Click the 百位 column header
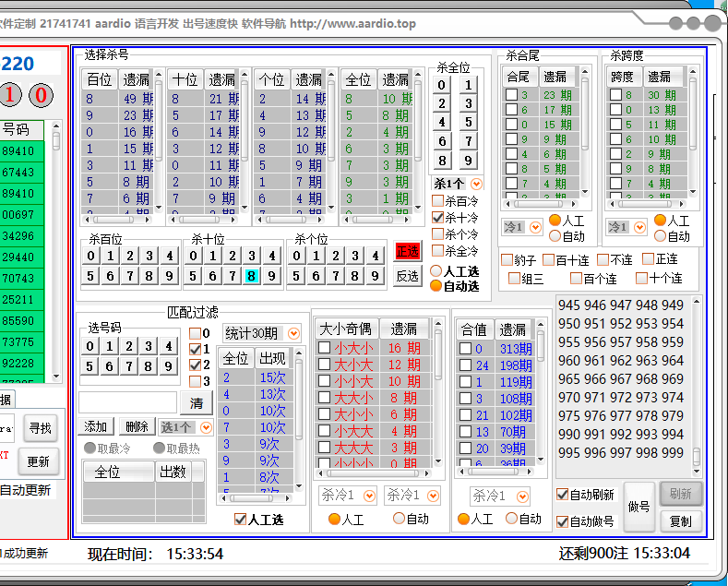 (x=100, y=79)
